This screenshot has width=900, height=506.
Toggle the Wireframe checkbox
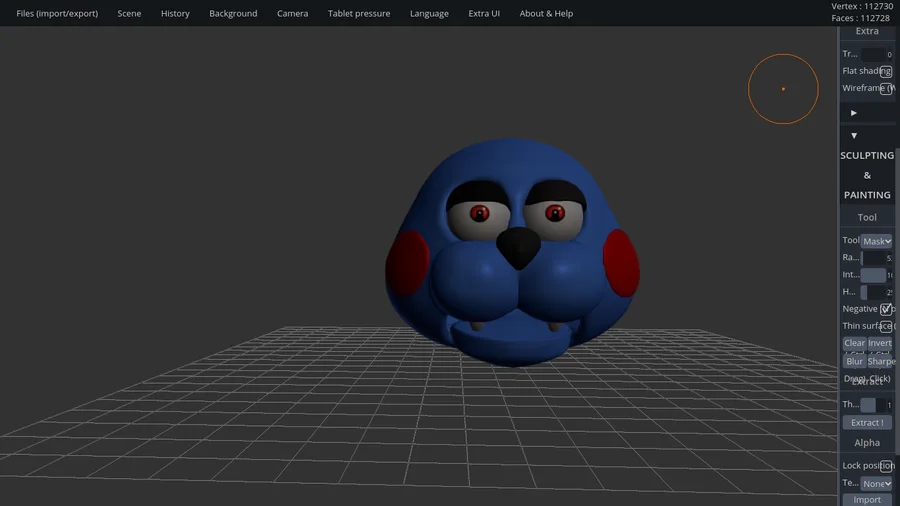886,89
